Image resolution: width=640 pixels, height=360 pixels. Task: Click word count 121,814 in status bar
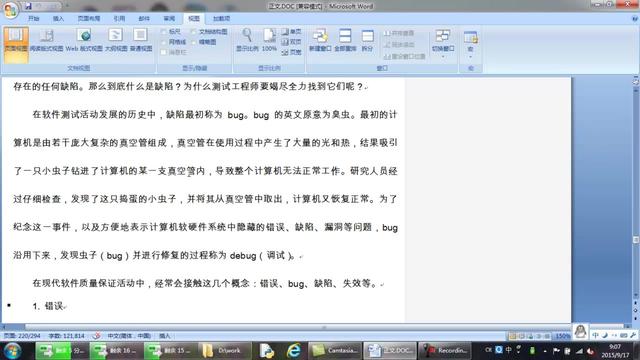coord(67,336)
